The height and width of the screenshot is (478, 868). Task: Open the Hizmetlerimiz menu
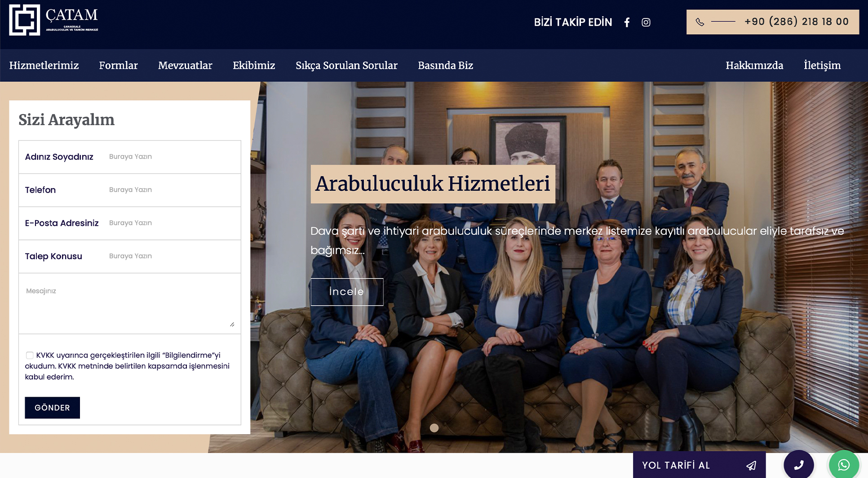44,66
